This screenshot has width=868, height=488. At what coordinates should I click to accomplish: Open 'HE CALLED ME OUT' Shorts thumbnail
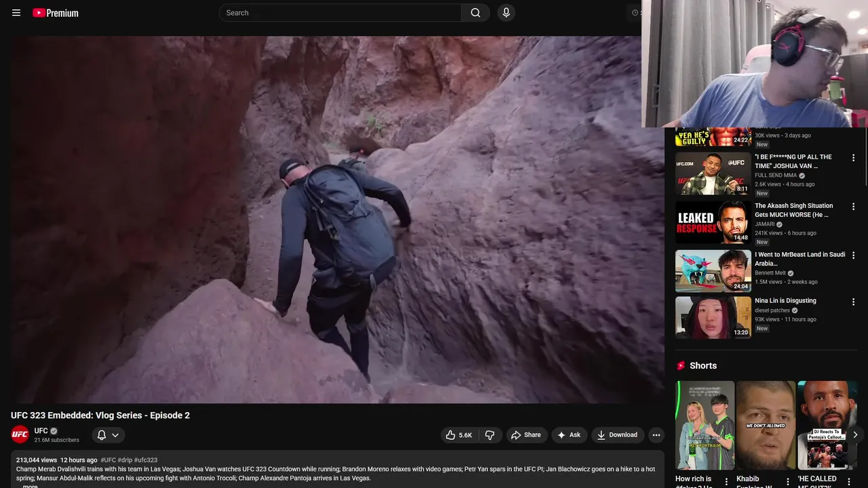coord(827,425)
